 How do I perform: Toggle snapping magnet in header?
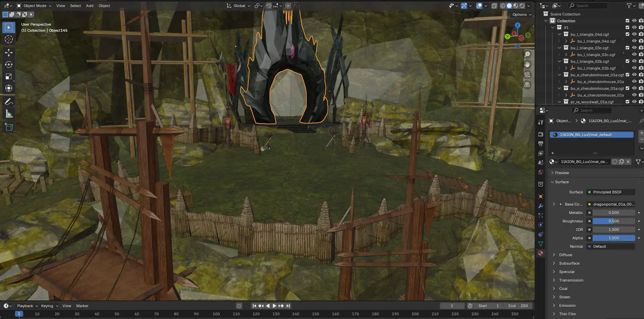269,6
